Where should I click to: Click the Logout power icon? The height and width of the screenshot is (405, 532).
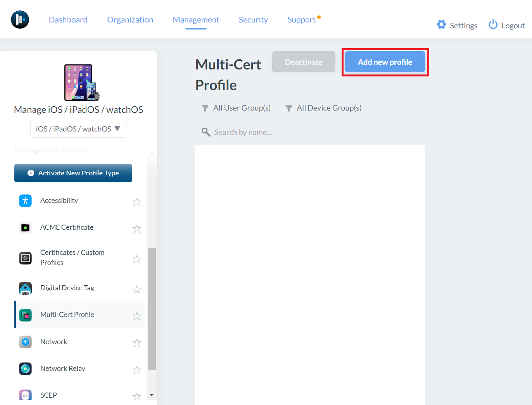493,25
